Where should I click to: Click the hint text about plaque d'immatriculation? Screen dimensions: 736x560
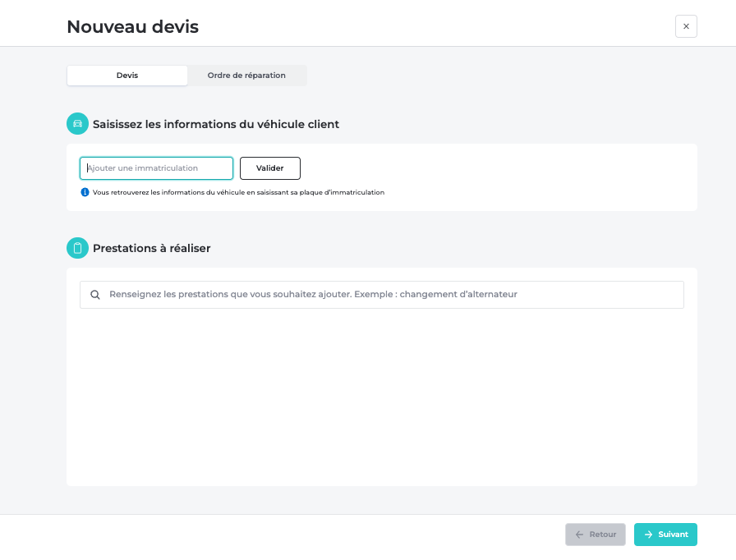(x=238, y=192)
